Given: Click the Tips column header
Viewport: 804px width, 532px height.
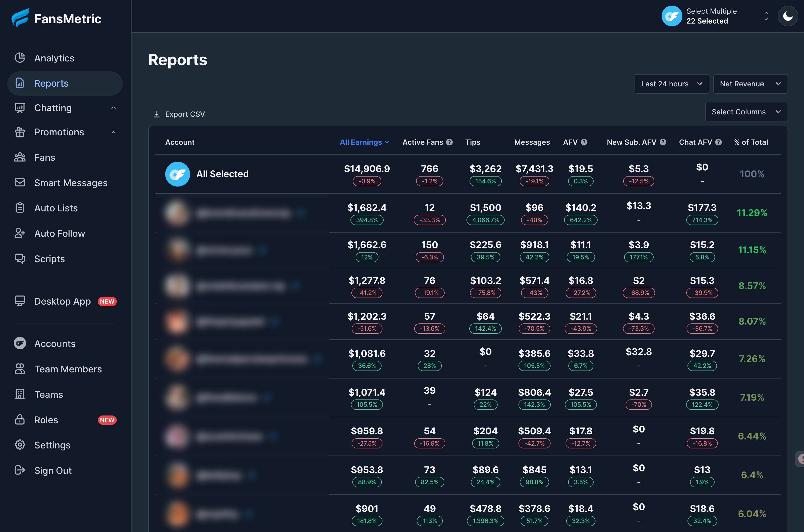Looking at the screenshot, I should point(473,142).
